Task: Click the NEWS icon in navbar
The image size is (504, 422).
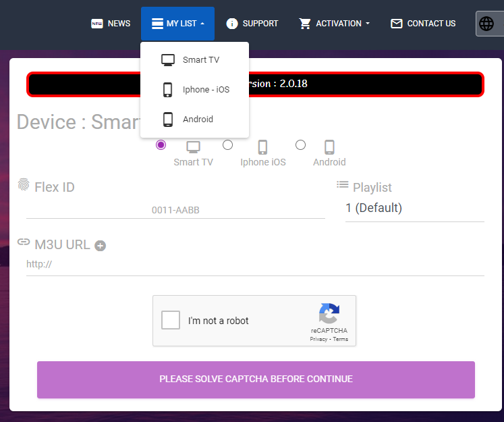Action: [97, 24]
